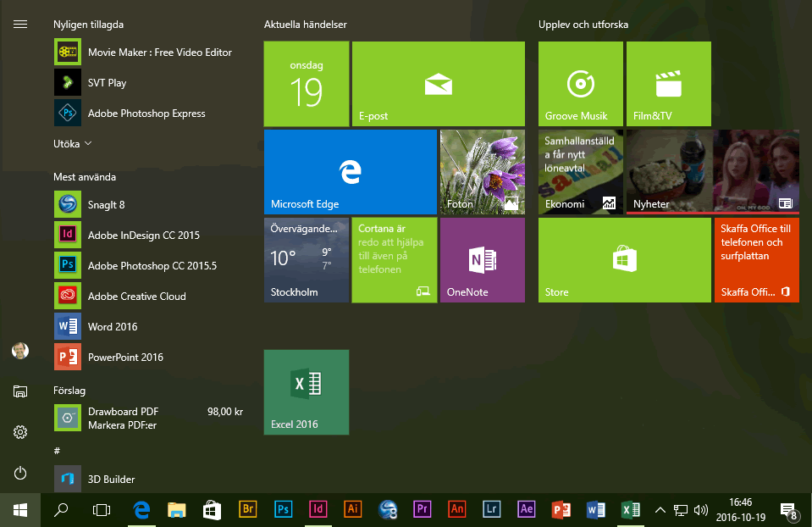Click the user account avatar
The width and height of the screenshot is (812, 527).
tap(20, 351)
